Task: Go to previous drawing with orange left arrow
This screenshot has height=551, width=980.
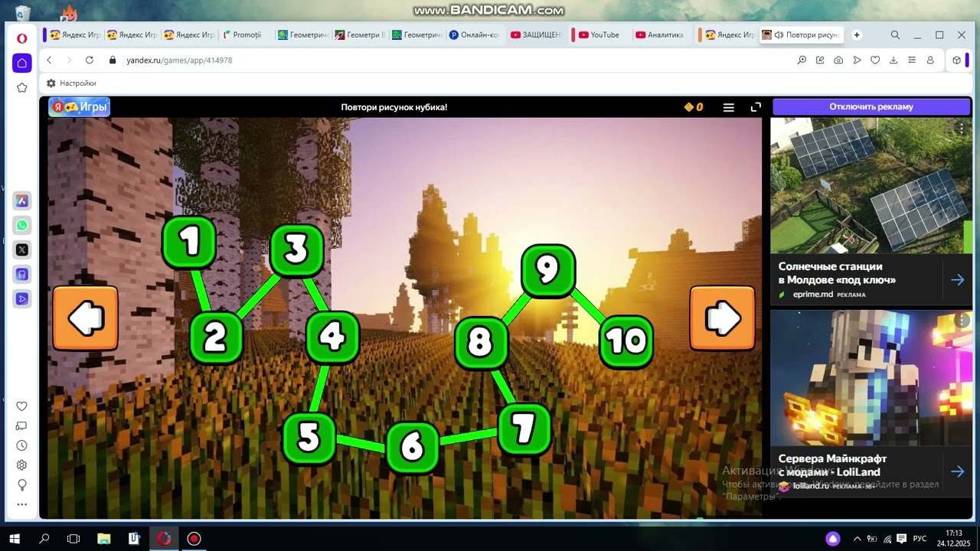Action: click(86, 318)
